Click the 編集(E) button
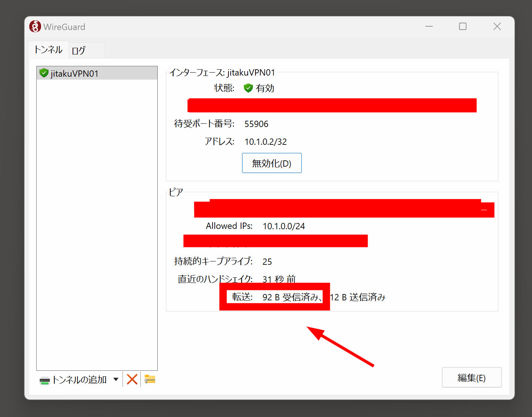532x417 pixels. [x=471, y=378]
